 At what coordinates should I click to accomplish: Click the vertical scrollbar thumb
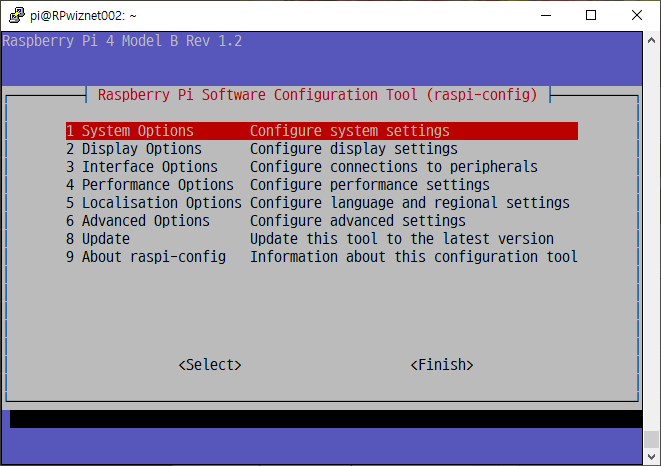[x=651, y=439]
